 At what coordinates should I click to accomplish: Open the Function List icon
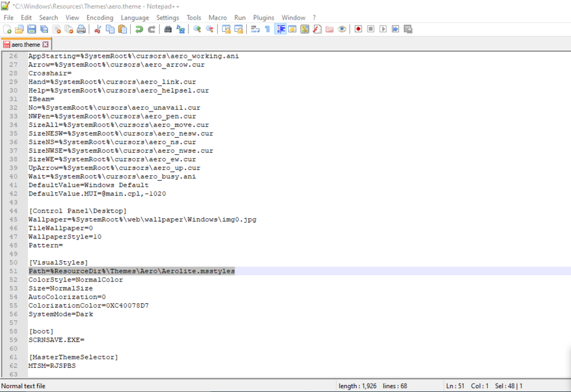click(317, 29)
